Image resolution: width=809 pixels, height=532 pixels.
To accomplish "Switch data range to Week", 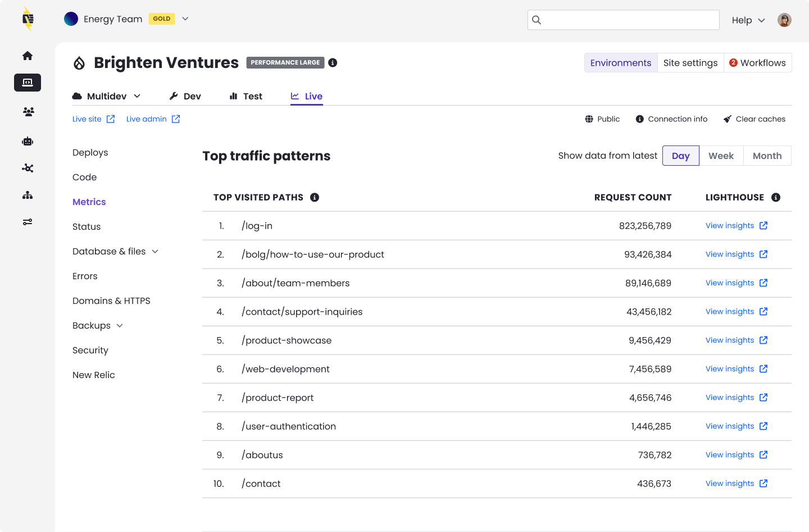I will (x=721, y=156).
